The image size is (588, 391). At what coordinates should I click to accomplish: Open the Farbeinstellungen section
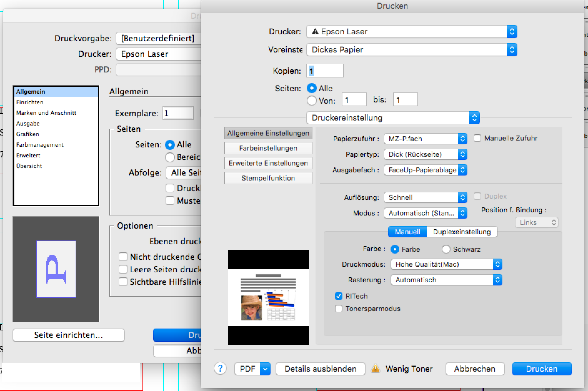click(268, 148)
